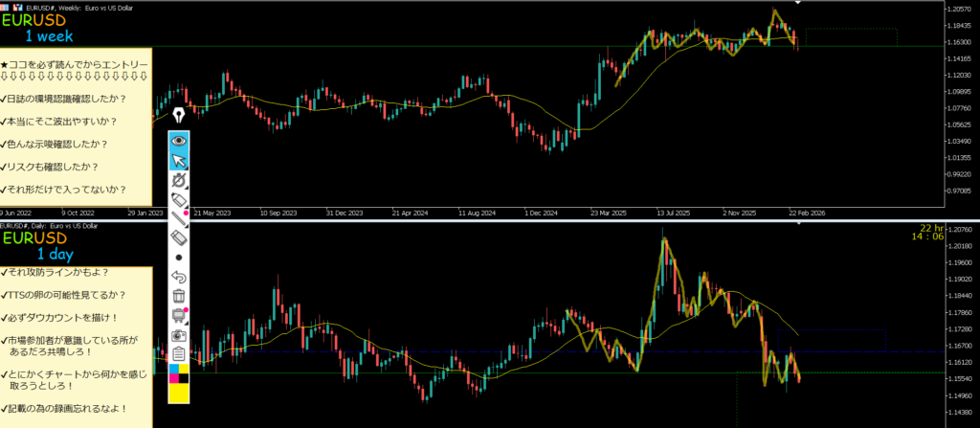Choose the black color swatch

[x=185, y=378]
